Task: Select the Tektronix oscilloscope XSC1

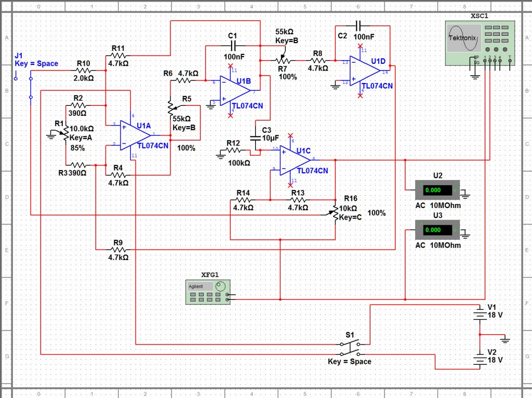Action: 480,43
